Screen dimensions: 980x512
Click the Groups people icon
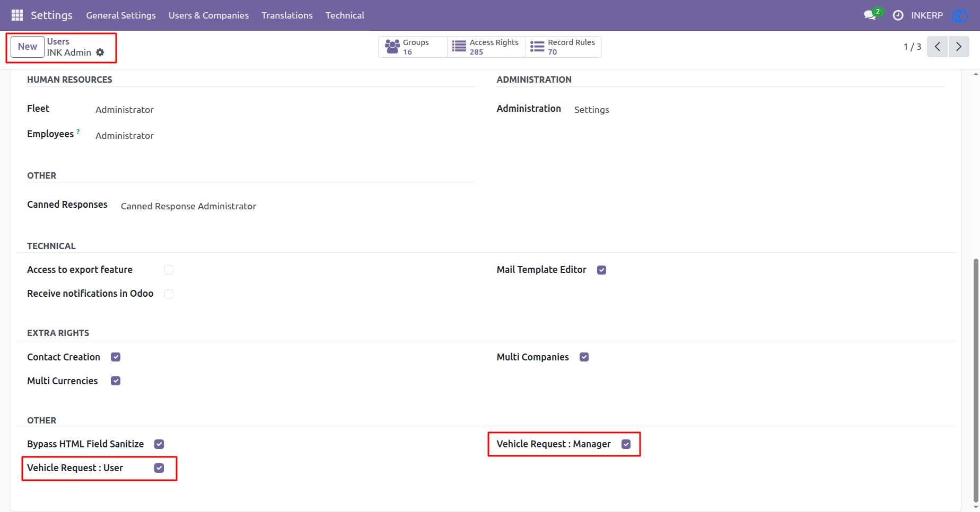[x=392, y=47]
